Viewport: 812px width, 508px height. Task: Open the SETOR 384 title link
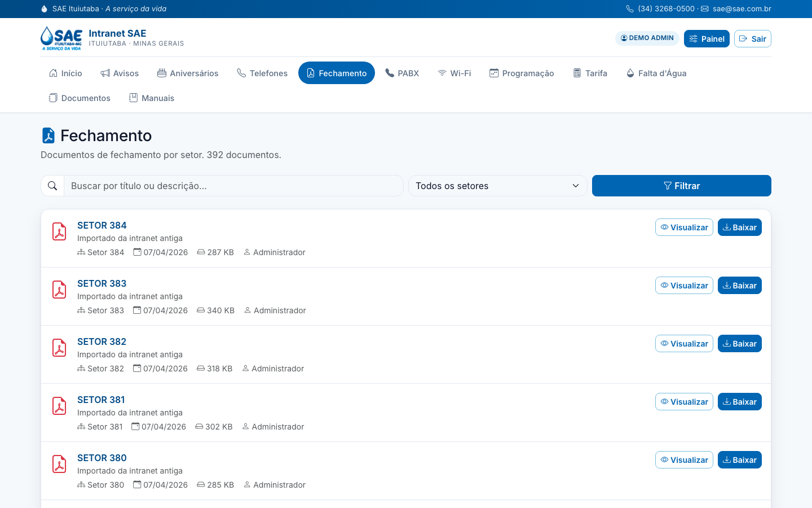[x=102, y=225]
